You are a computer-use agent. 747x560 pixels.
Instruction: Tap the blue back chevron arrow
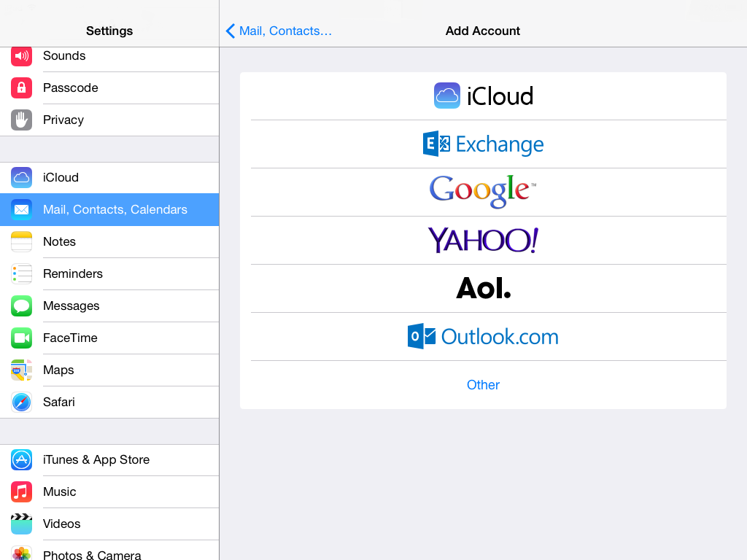pyautogui.click(x=230, y=31)
